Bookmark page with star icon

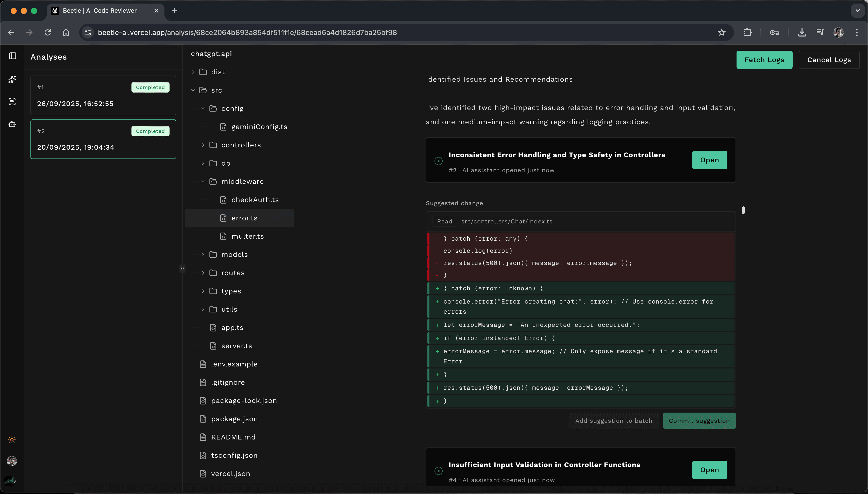[722, 32]
